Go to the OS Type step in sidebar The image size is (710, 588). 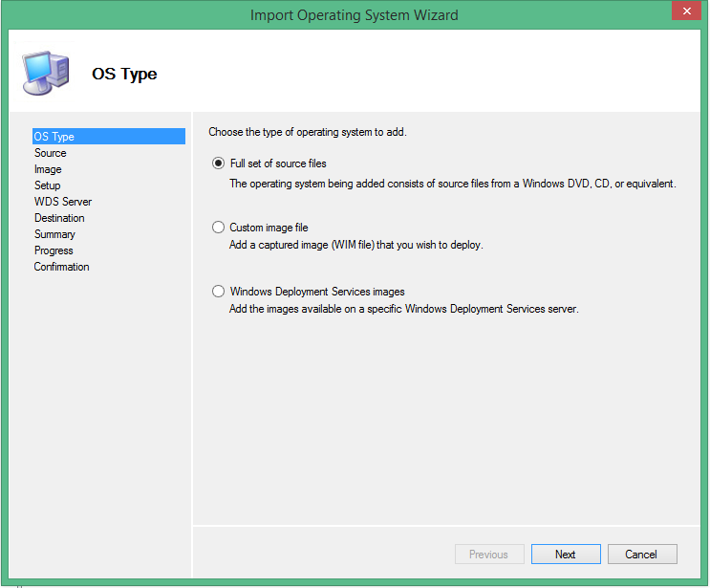(x=54, y=137)
